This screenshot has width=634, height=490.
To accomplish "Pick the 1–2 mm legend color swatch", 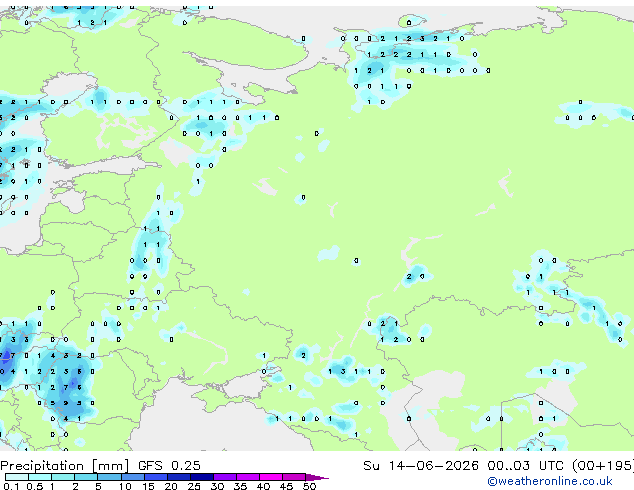I will (63, 477).
